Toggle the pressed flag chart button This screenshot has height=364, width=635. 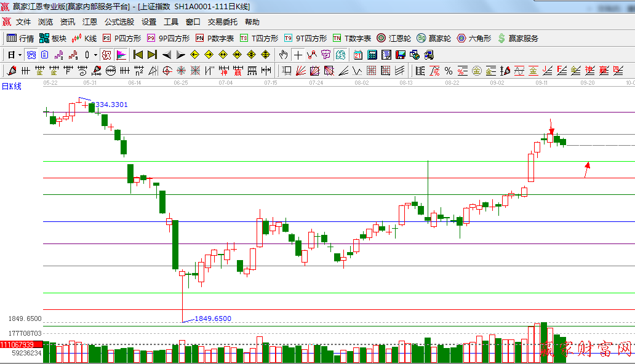coord(121,55)
